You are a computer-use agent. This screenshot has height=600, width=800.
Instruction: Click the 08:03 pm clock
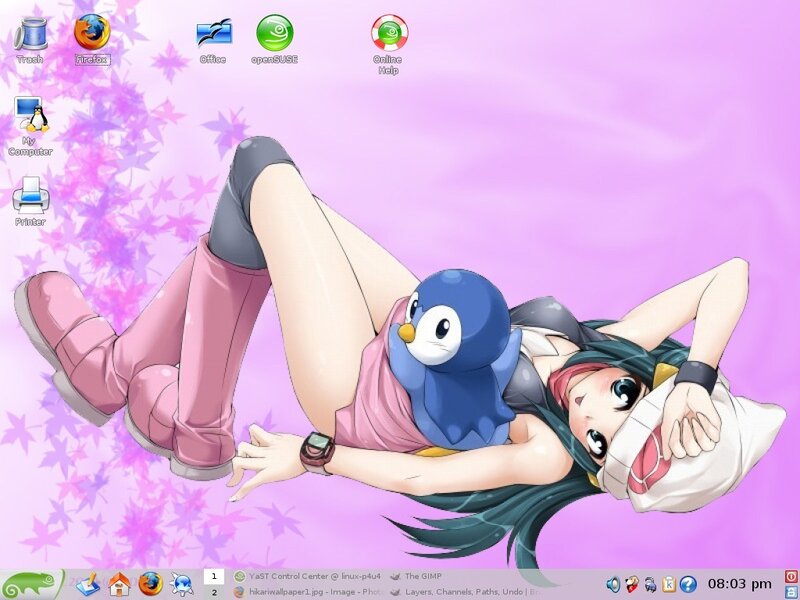coord(740,584)
